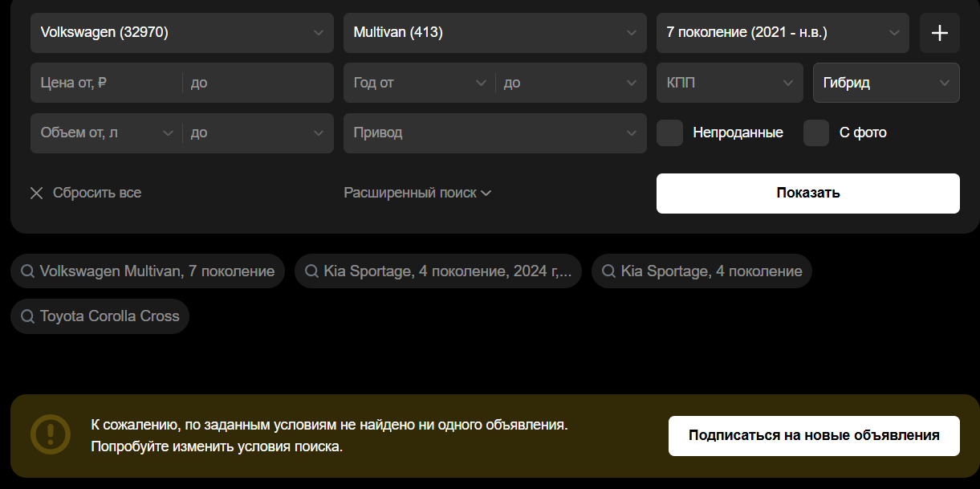Open the Multivan (413) model dropdown

pos(495,33)
